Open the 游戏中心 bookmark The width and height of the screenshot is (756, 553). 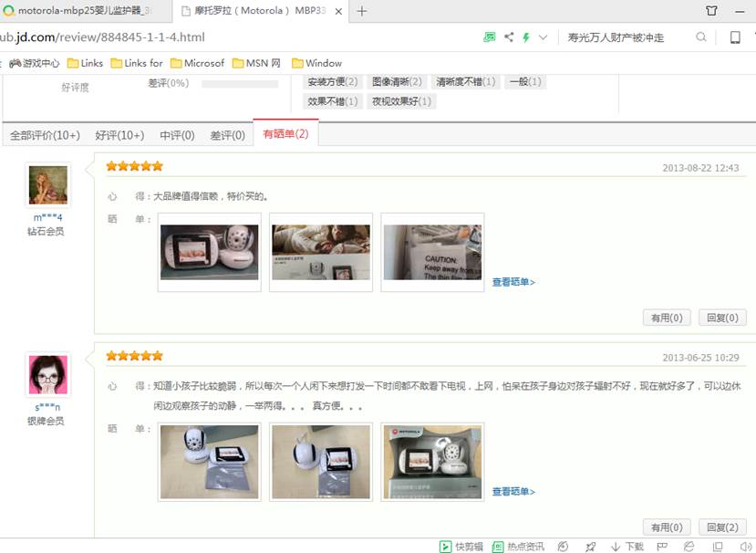click(35, 63)
